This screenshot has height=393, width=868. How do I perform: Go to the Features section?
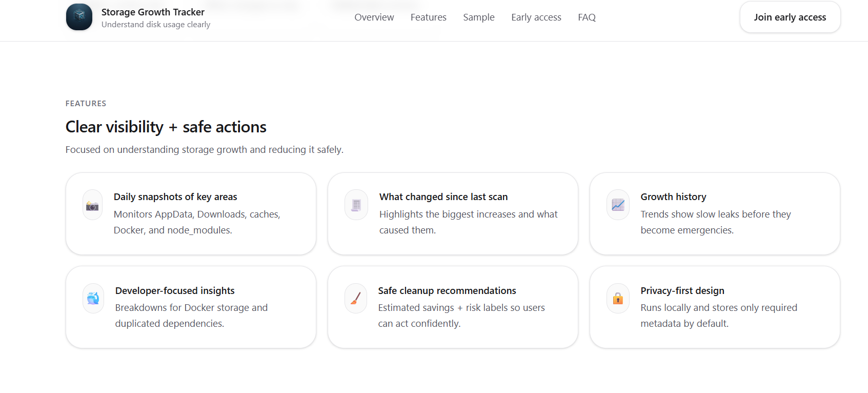pos(429,17)
